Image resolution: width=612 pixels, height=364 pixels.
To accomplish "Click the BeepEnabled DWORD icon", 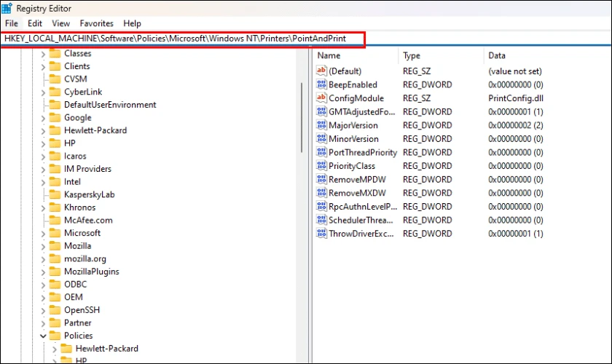I will click(x=321, y=84).
